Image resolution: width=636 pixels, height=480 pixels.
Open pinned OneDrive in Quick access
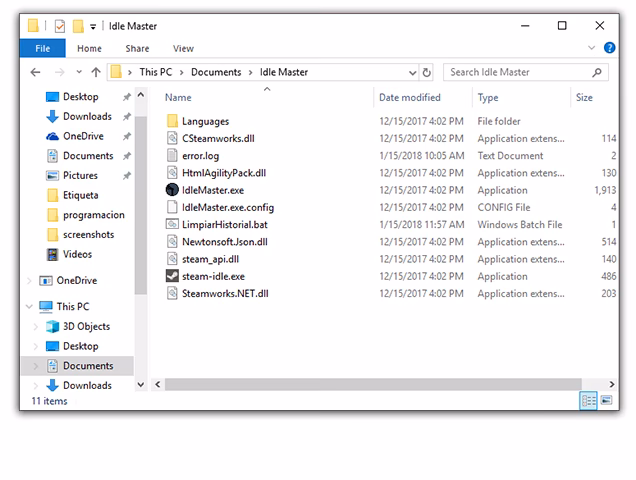pyautogui.click(x=83, y=136)
